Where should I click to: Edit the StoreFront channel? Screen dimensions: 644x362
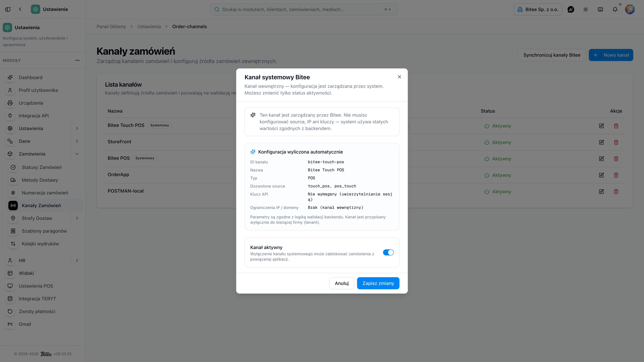601,142
